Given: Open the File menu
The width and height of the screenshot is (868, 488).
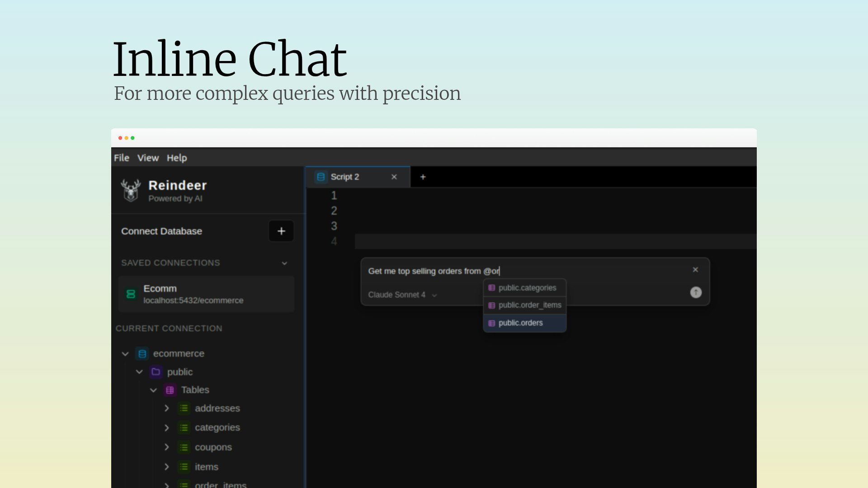Looking at the screenshot, I should 121,158.
